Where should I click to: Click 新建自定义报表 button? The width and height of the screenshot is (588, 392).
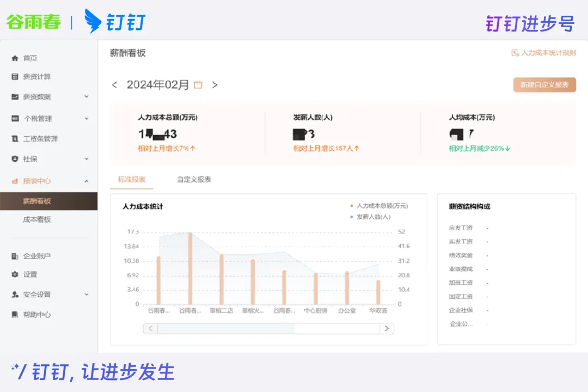544,85
